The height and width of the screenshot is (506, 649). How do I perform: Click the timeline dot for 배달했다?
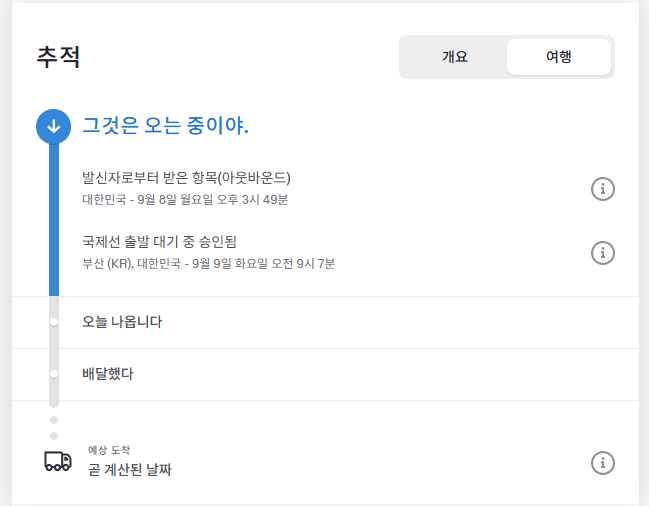54,374
